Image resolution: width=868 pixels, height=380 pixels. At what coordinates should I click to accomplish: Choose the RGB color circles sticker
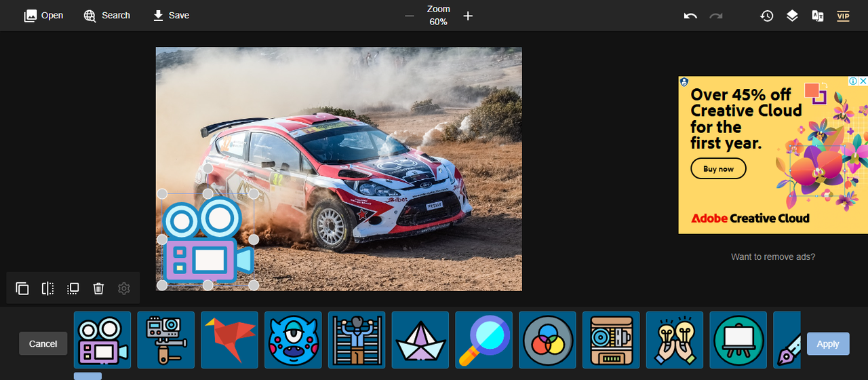tap(547, 340)
